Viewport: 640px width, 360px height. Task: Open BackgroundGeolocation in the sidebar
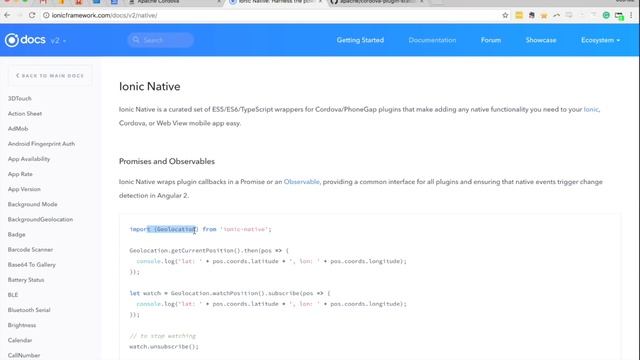coord(40,219)
